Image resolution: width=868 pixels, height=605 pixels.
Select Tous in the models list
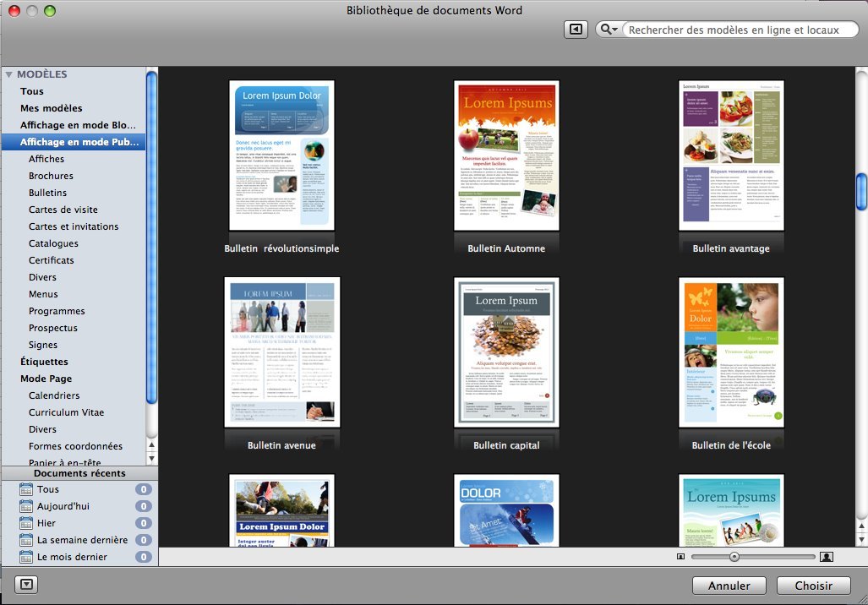tap(31, 91)
